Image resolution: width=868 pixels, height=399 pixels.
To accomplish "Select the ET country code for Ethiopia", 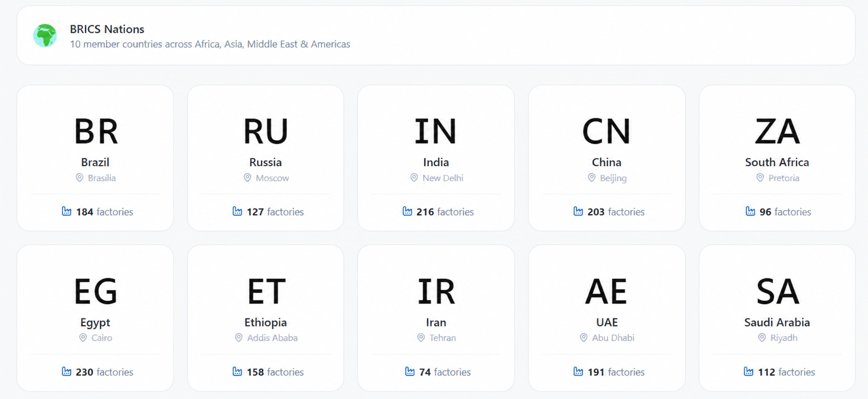I will pyautogui.click(x=266, y=292).
